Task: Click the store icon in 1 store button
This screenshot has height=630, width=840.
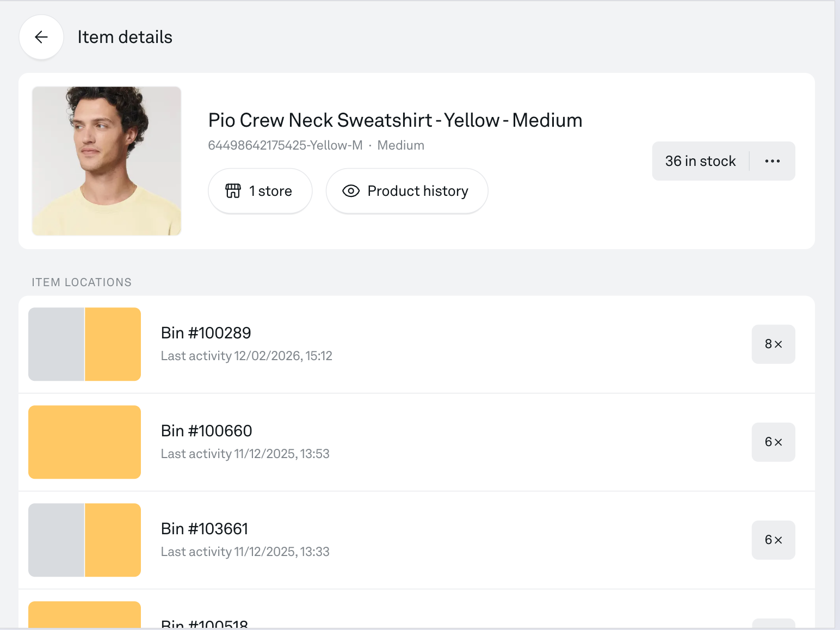Action: 233,191
